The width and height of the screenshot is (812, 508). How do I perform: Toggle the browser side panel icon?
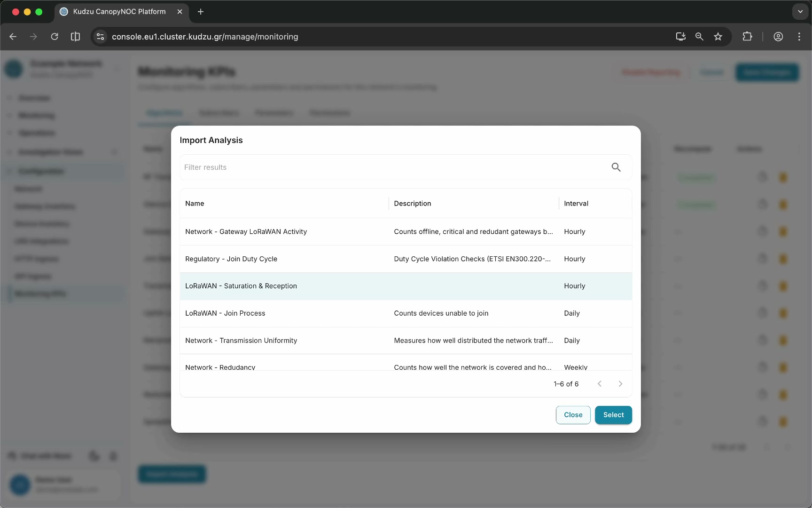coord(75,37)
